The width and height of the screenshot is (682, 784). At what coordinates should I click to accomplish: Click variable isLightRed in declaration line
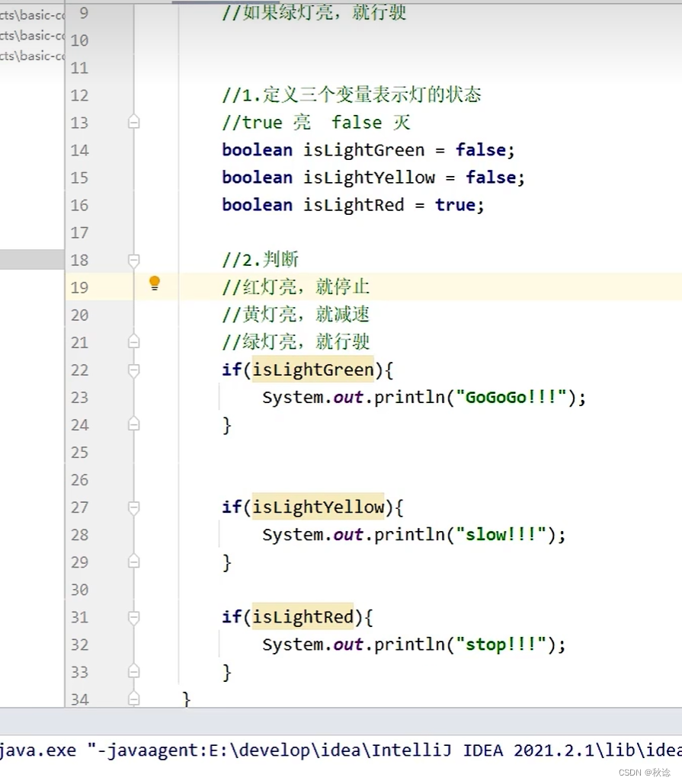354,206
